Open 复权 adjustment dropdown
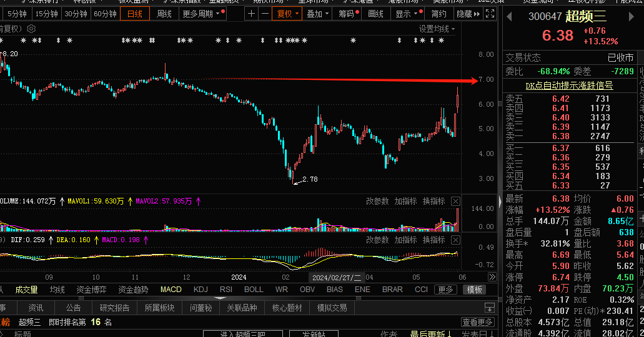The image size is (644, 337). 287,14
